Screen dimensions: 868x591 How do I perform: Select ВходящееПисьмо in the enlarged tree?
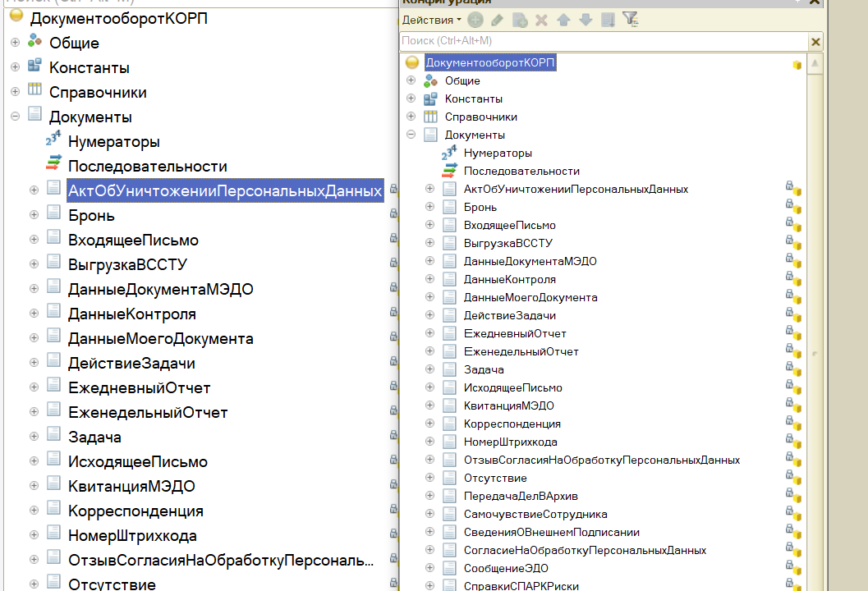(x=133, y=241)
